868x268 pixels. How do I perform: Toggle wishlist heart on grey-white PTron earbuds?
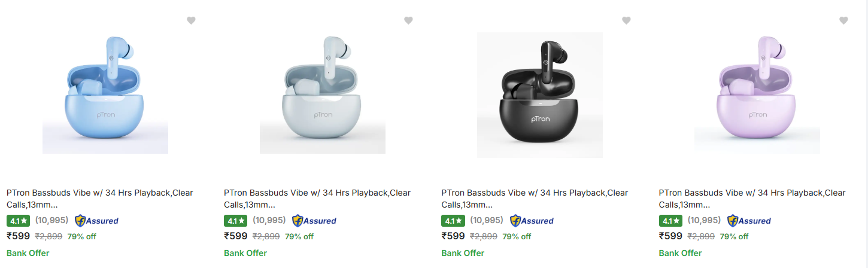(x=408, y=20)
